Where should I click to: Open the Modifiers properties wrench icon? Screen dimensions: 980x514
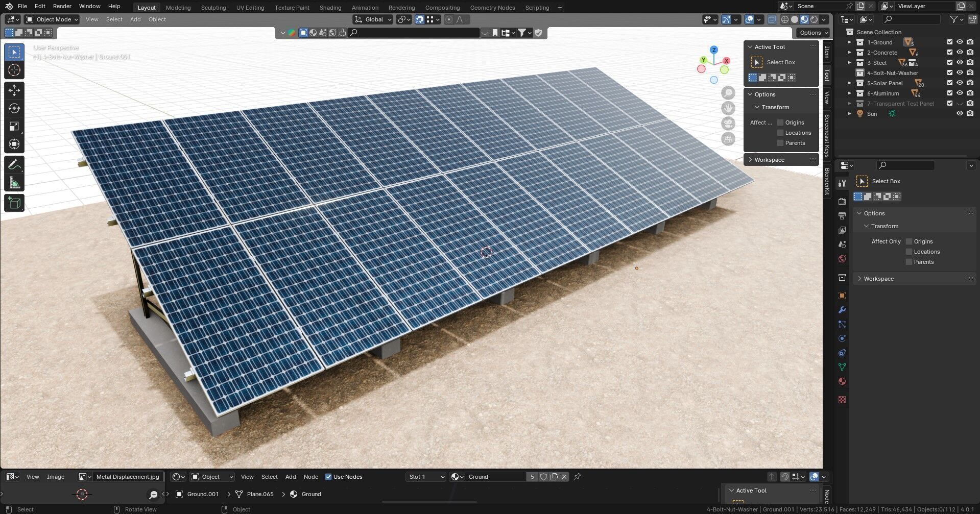(x=842, y=310)
